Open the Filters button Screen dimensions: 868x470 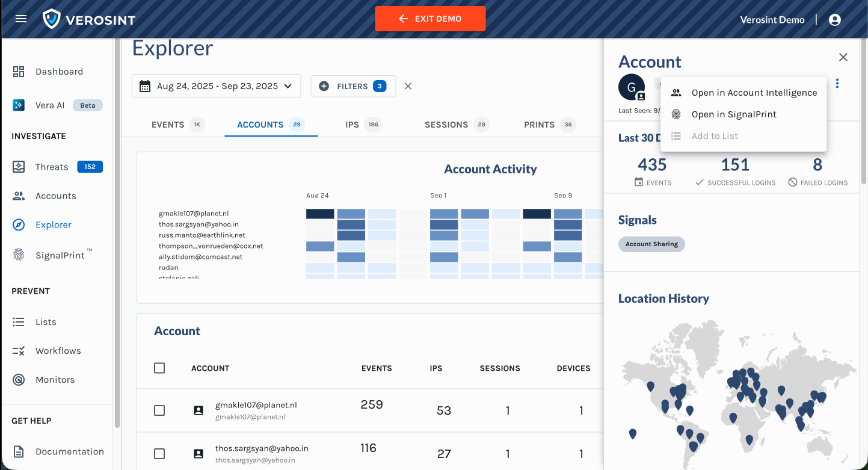click(x=353, y=86)
